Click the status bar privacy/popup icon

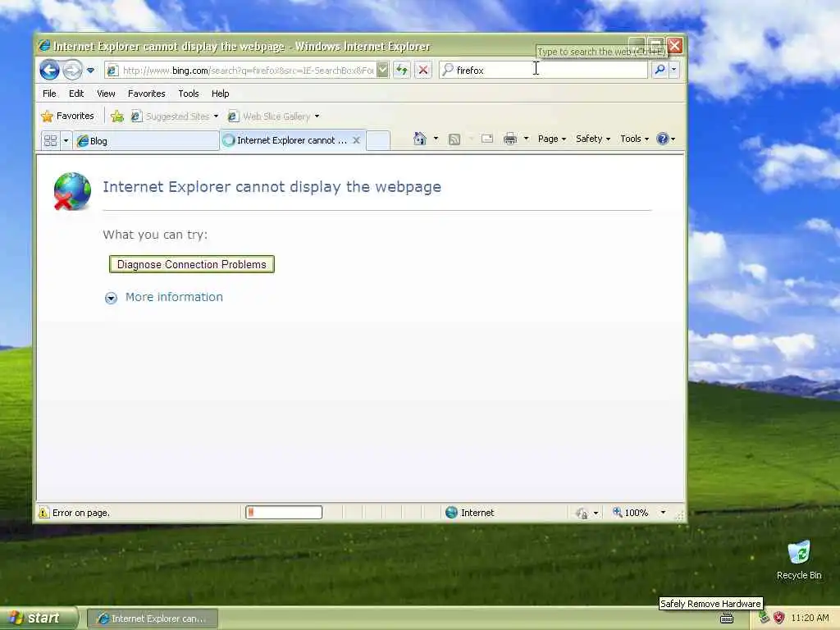(x=582, y=514)
